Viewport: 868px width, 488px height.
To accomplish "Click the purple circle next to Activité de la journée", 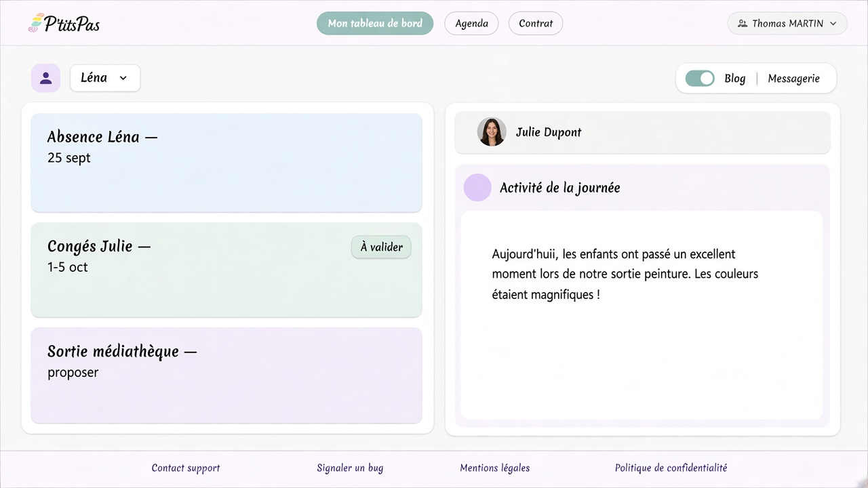I will coord(477,188).
